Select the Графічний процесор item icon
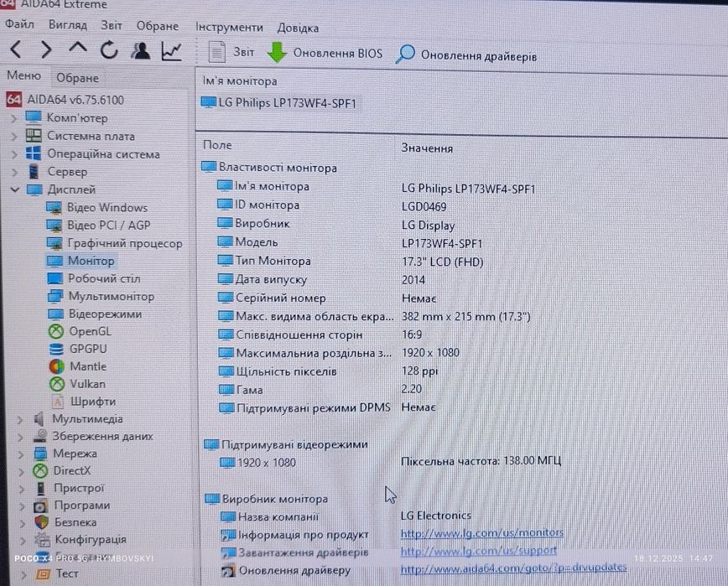The height and width of the screenshot is (586, 728). pos(55,243)
